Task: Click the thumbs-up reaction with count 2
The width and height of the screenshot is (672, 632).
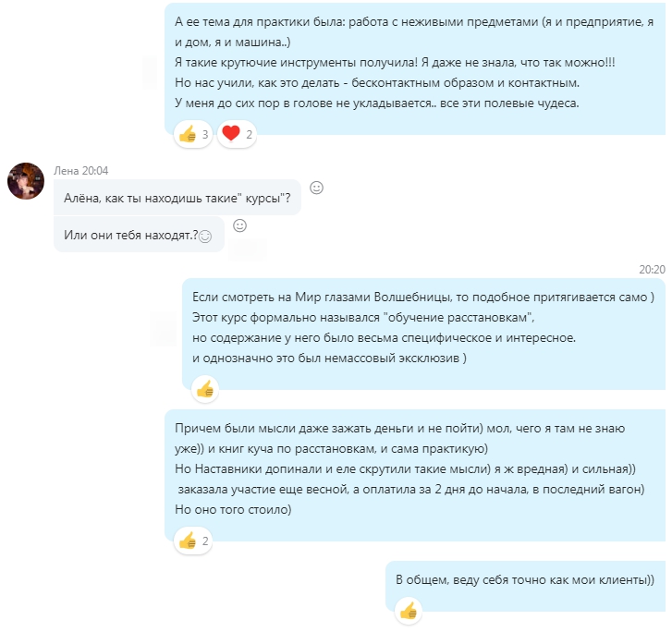Action: pyautogui.click(x=193, y=541)
